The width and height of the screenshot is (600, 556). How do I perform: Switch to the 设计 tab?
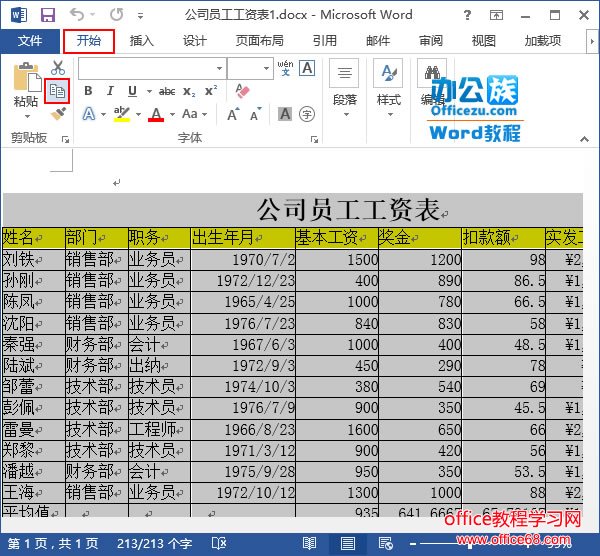(x=194, y=41)
